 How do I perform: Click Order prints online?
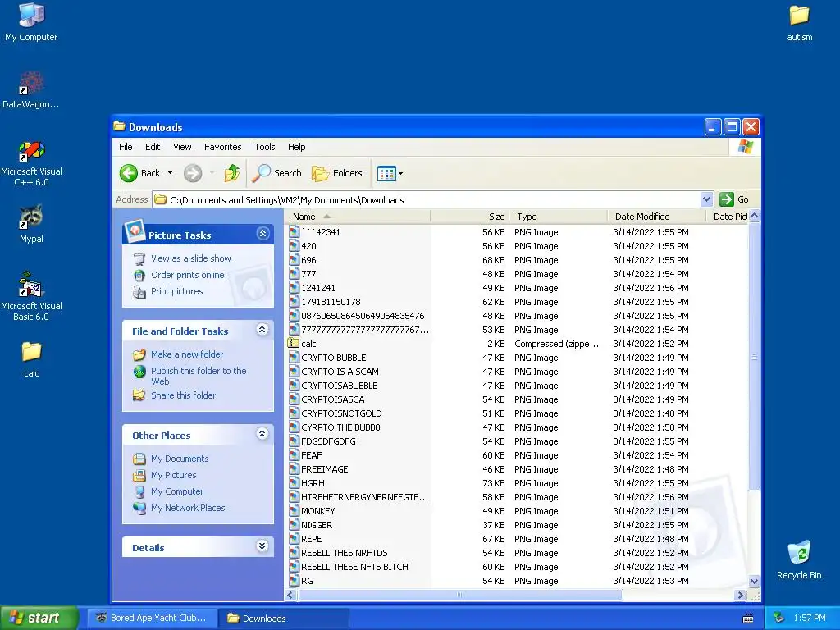click(x=188, y=275)
